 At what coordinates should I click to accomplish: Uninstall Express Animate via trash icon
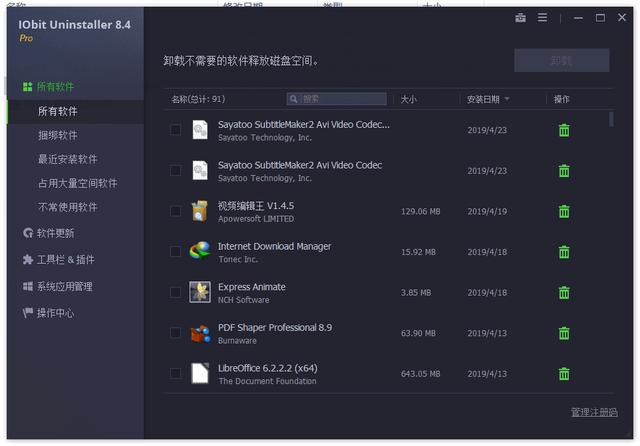tap(564, 293)
